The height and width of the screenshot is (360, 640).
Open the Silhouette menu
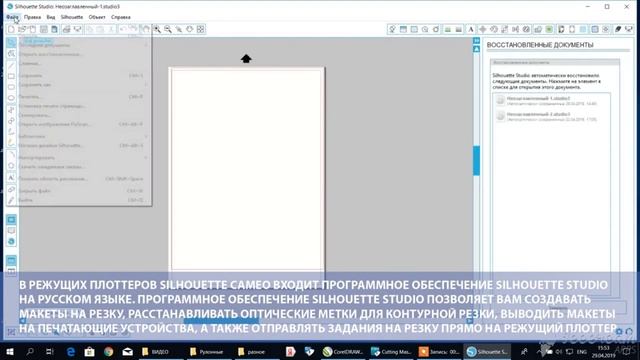[72, 17]
